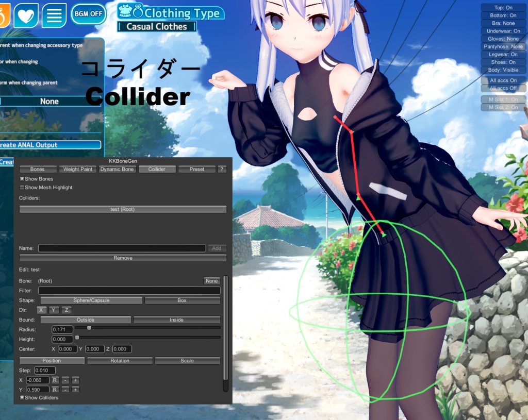528x420 pixels.
Task: Choose Box shape
Action: tap(182, 300)
